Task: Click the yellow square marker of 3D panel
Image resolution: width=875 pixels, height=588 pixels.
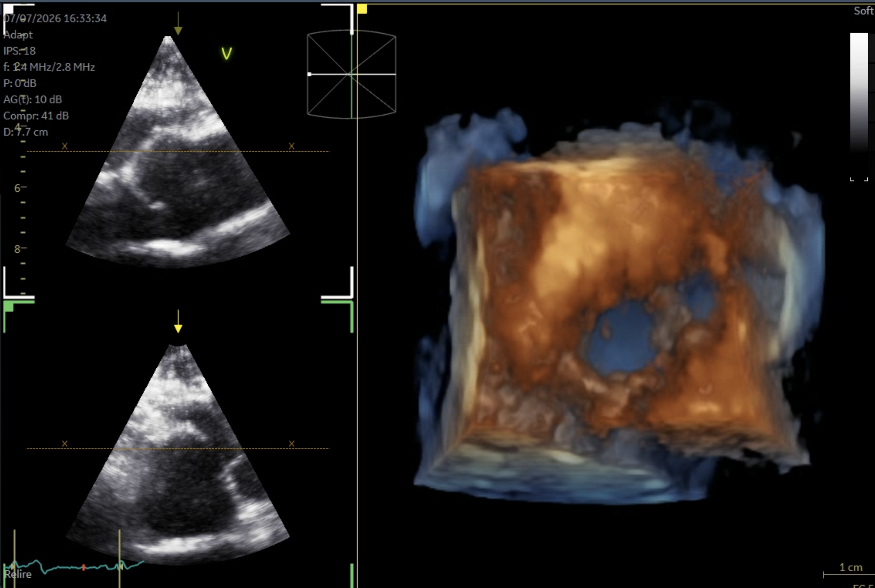Action: tap(362, 9)
